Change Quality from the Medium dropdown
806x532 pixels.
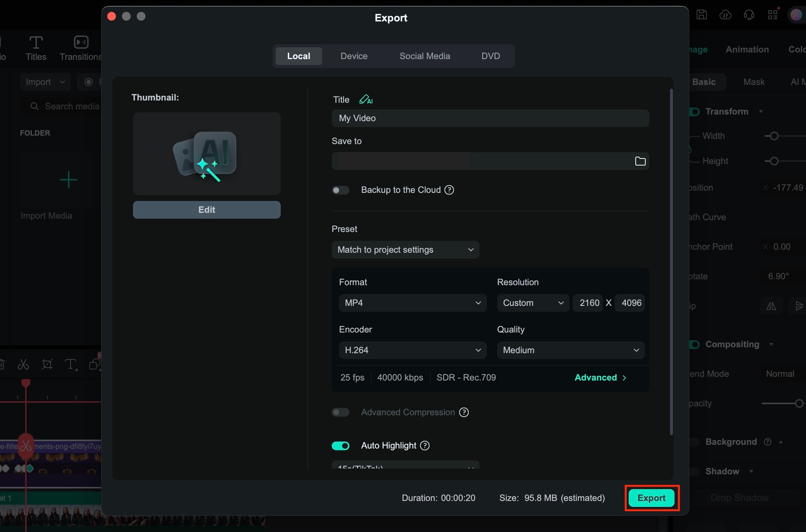[x=570, y=350]
